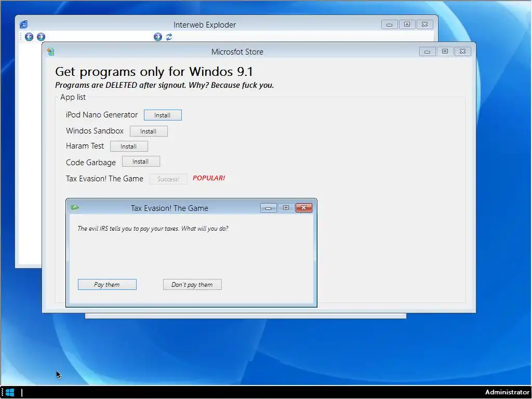Click the taskbar grip handle beside Start
The width and height of the screenshot is (532, 399).
click(3, 393)
